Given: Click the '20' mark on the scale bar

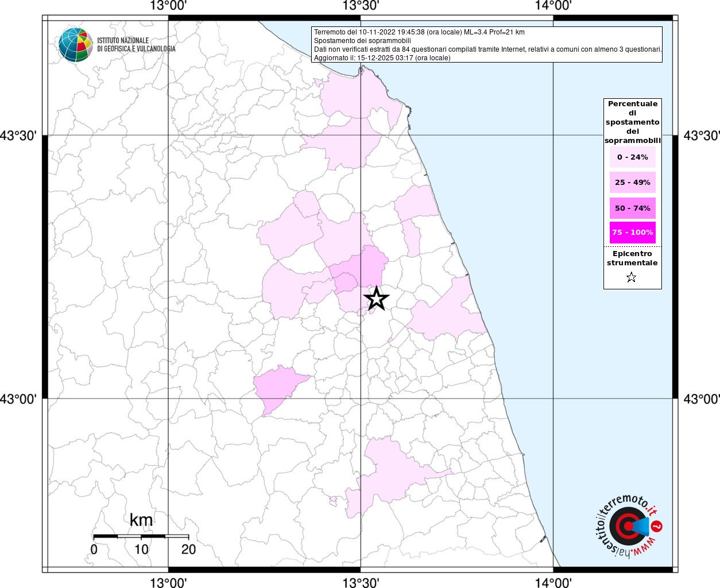Looking at the screenshot, I should click(x=188, y=550).
